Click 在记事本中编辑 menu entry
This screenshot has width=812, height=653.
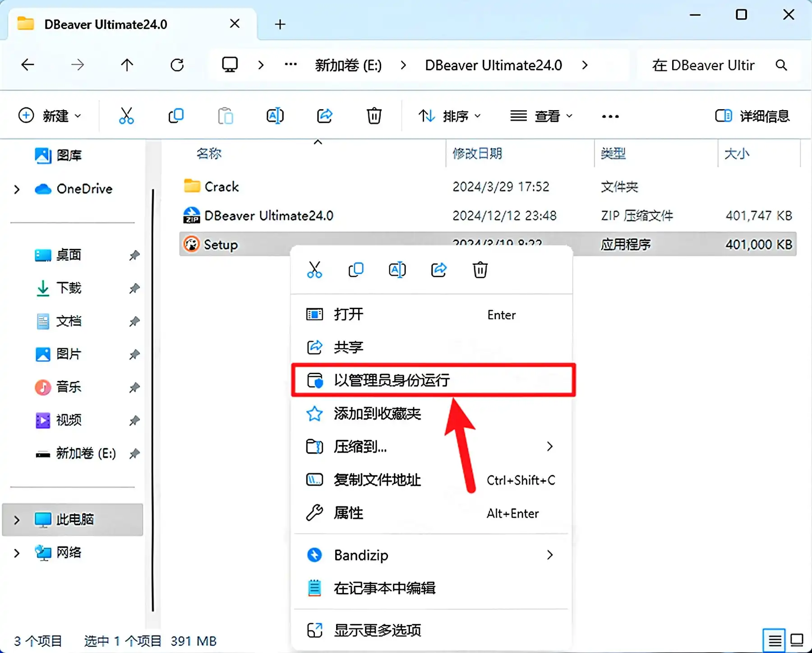coord(432,588)
